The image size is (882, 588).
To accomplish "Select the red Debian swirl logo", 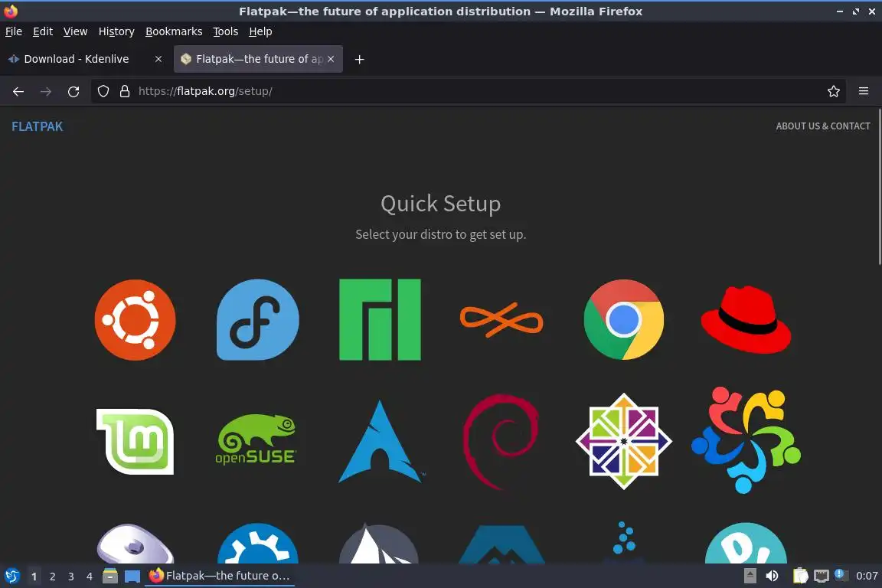I will [500, 442].
